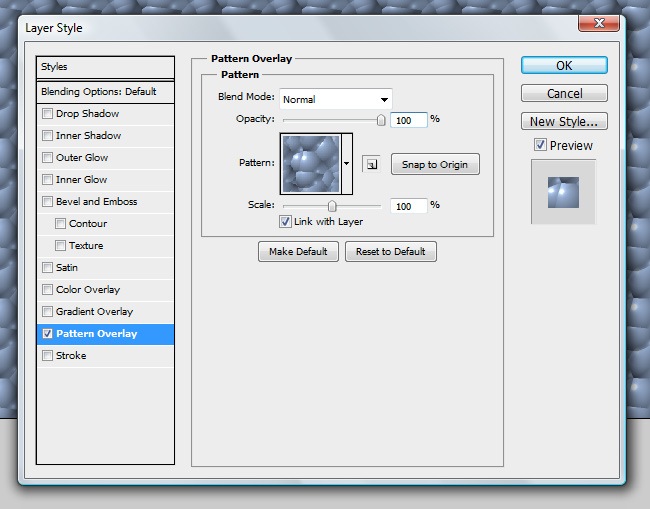
Task: Toggle the Link with Layer checkbox
Action: pyautogui.click(x=286, y=222)
